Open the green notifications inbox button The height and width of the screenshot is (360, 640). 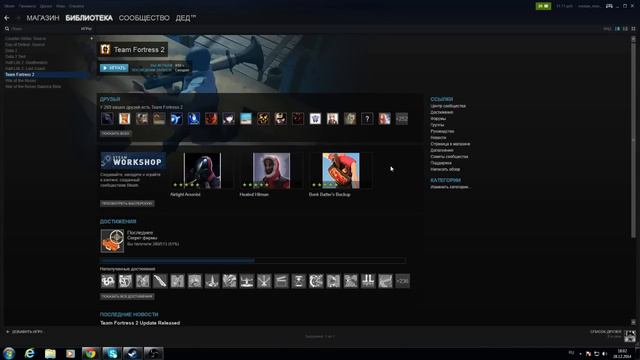pyautogui.click(x=543, y=6)
